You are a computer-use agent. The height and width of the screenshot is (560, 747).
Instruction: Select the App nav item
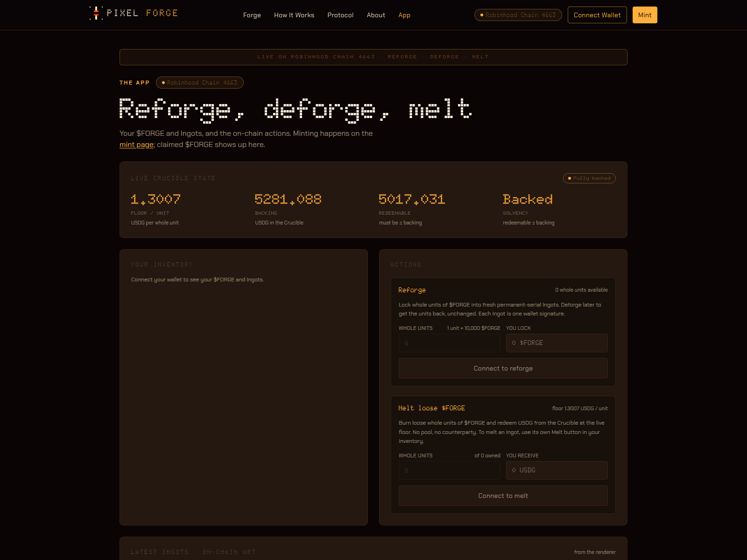pyautogui.click(x=404, y=15)
